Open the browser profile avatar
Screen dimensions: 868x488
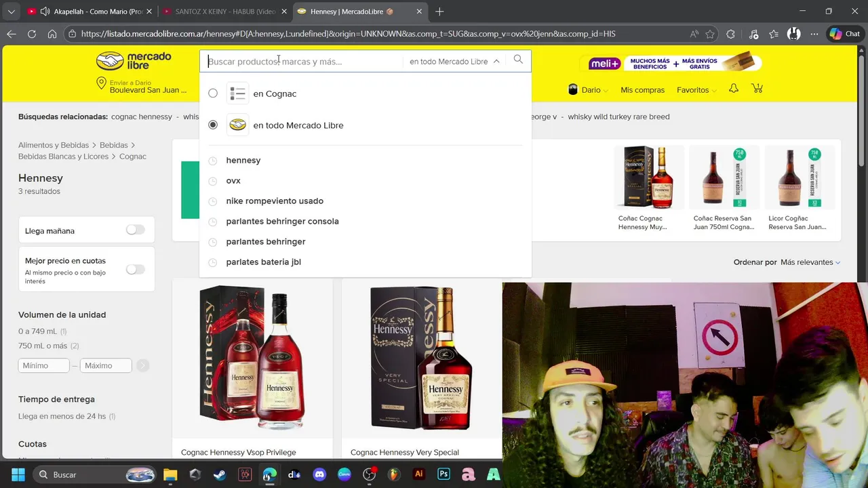click(x=793, y=34)
